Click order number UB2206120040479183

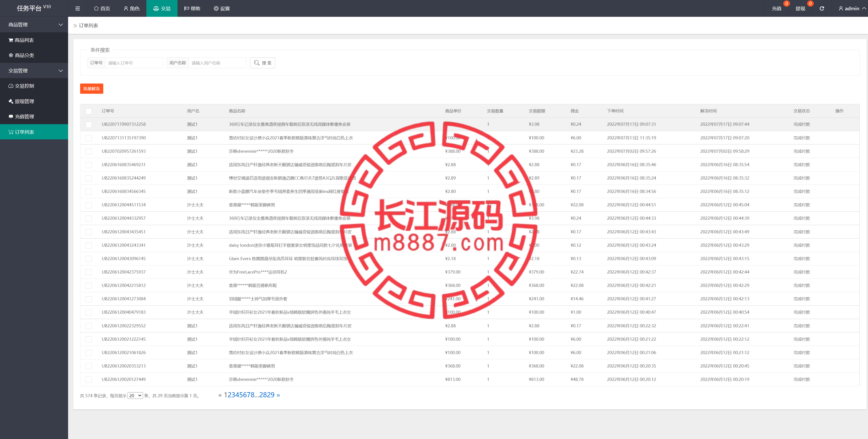click(124, 312)
